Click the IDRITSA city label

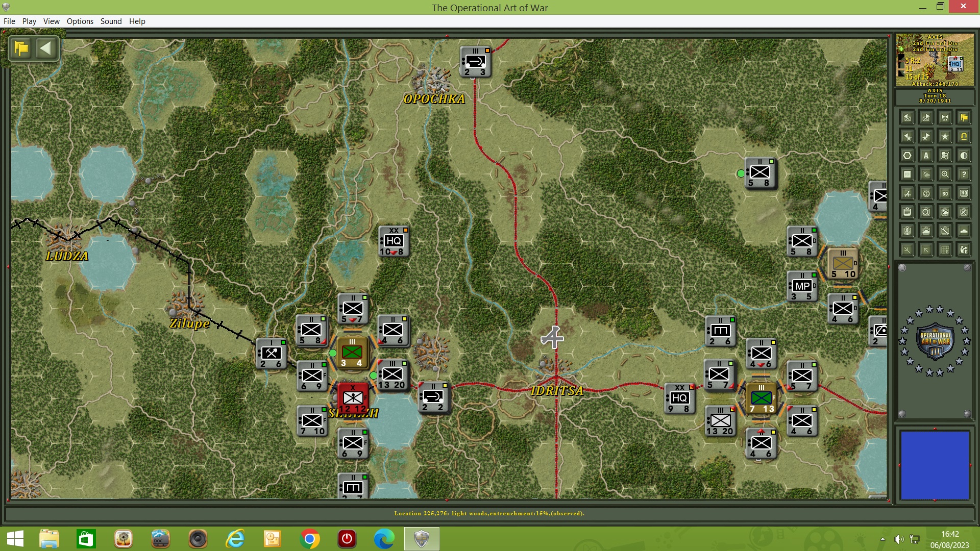(557, 391)
